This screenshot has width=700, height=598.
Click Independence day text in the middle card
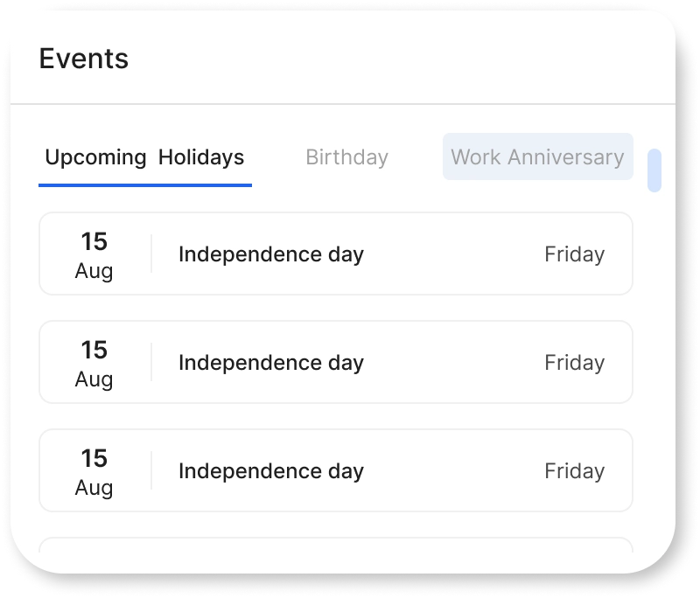271,362
